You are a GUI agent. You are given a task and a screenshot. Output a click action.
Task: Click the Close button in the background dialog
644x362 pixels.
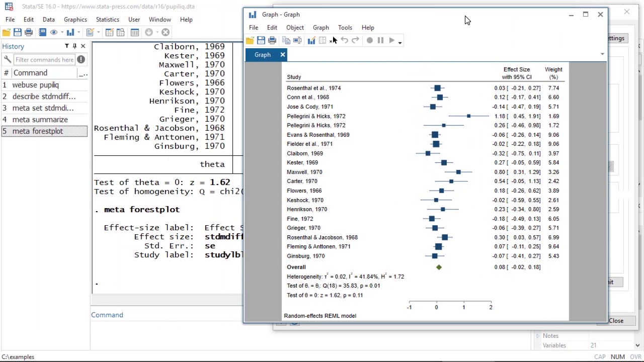pyautogui.click(x=616, y=321)
